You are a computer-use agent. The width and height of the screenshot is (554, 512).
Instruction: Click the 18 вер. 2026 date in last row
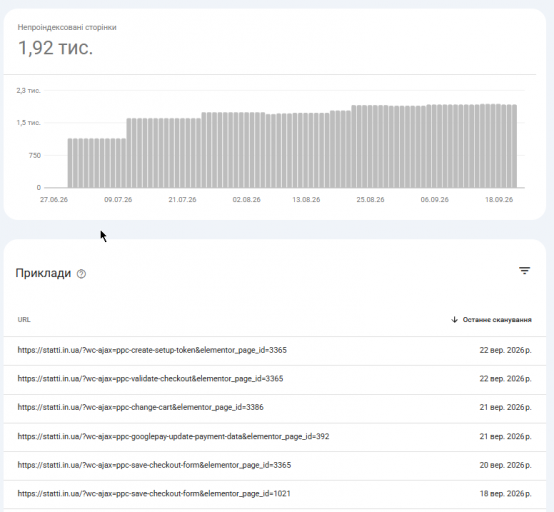[505, 494]
